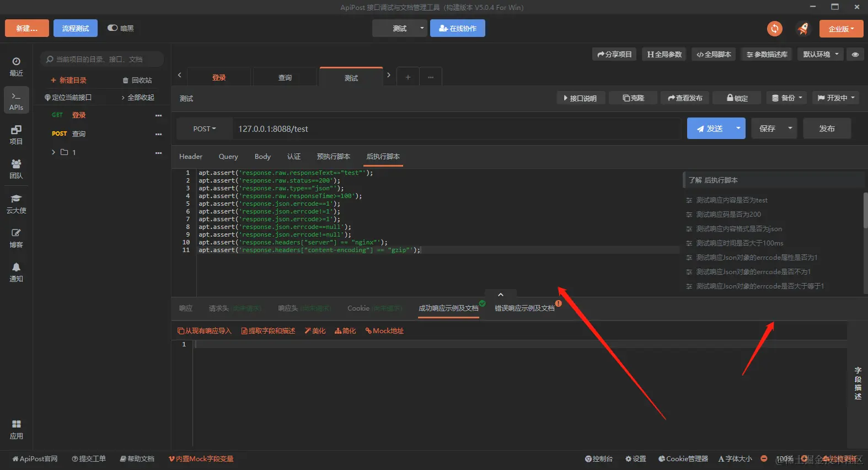
Task: Open the 预执行脚本 pre-script tab
Action: pos(334,157)
